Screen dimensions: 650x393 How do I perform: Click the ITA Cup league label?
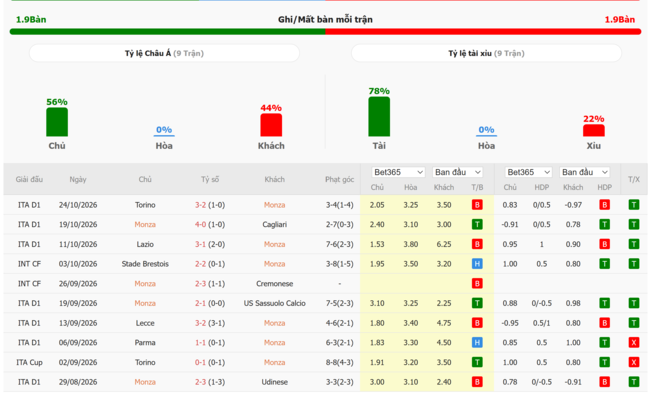(x=29, y=362)
